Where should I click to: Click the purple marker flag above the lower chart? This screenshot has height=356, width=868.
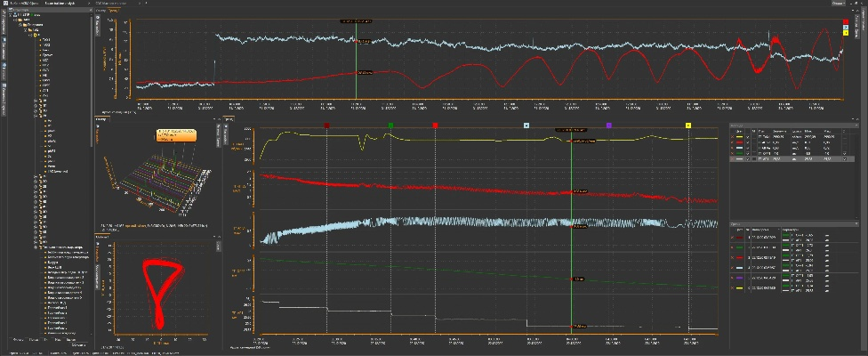tap(608, 126)
